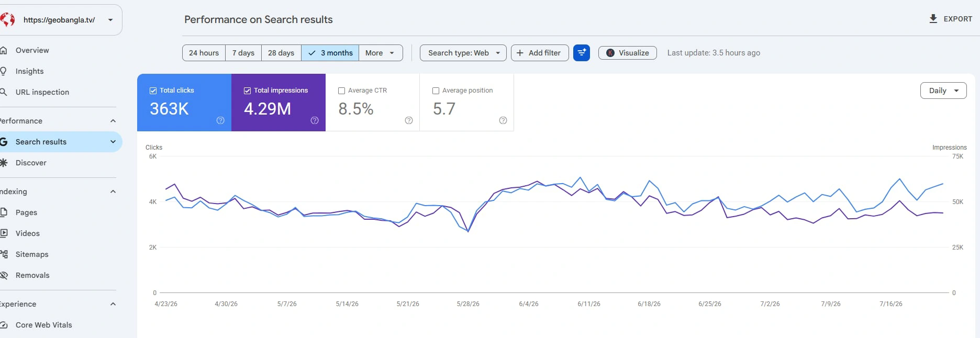The width and height of the screenshot is (980, 338).
Task: Click the blue filter settings icon
Action: [x=582, y=53]
